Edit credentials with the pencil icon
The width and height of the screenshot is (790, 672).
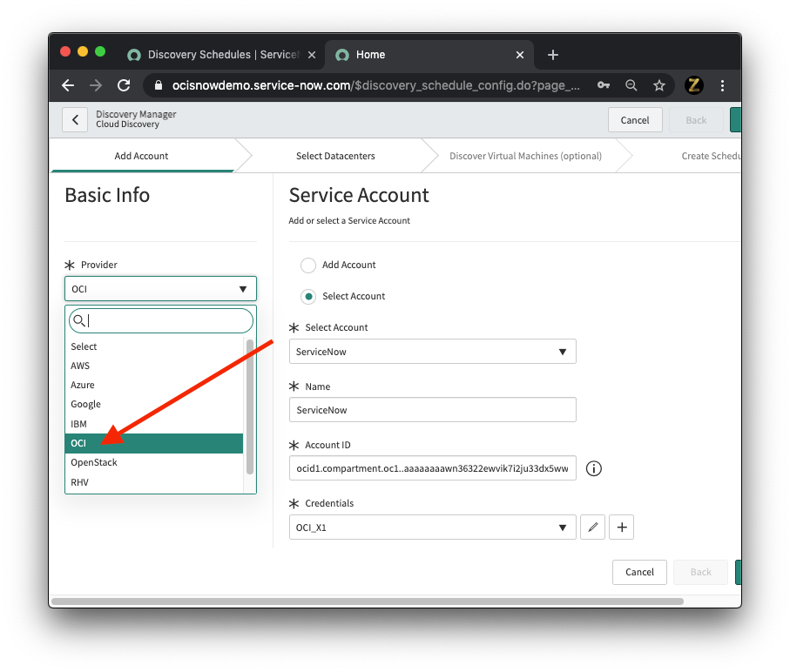coord(592,527)
